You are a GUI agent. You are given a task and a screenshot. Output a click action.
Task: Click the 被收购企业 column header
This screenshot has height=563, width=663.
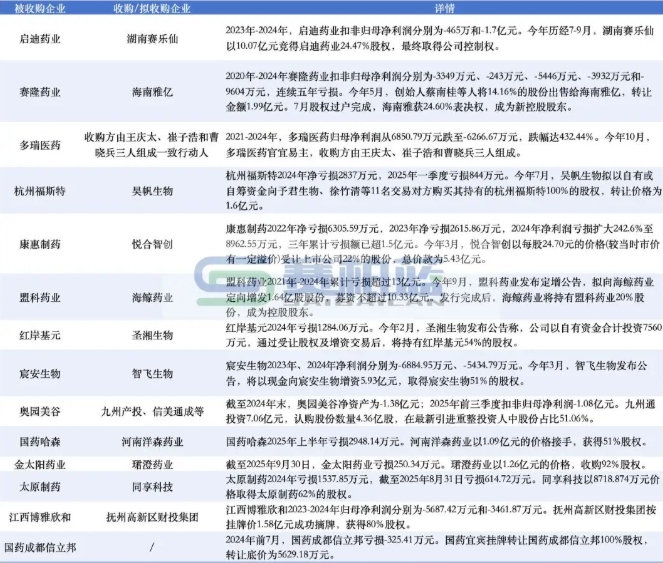[x=40, y=8]
